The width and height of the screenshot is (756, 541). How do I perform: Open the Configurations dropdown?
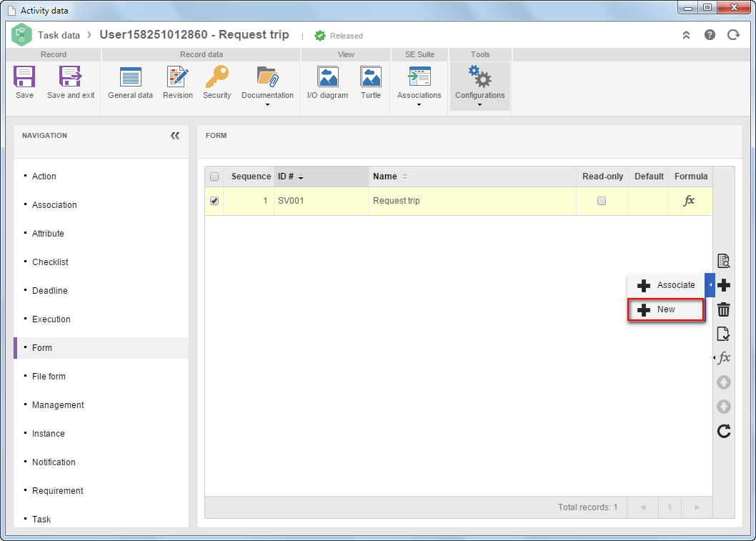[479, 104]
